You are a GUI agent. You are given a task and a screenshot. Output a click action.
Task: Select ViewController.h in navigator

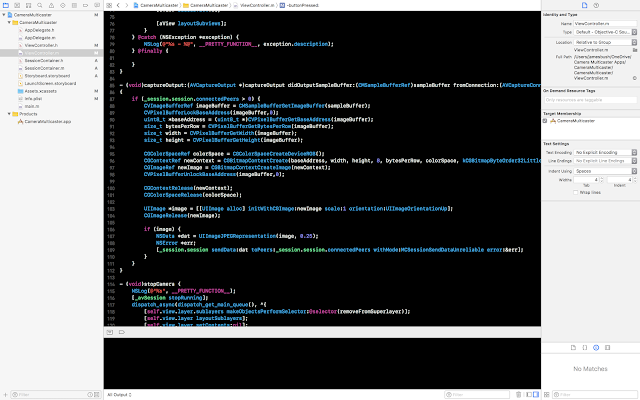[x=41, y=45]
